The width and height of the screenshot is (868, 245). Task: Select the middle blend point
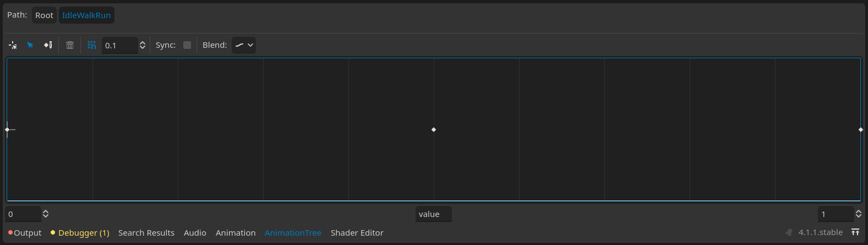click(x=434, y=130)
